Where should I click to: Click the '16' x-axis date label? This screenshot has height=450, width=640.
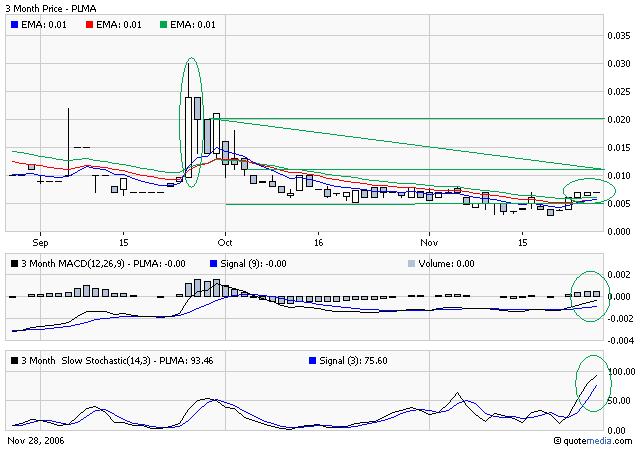(318, 243)
